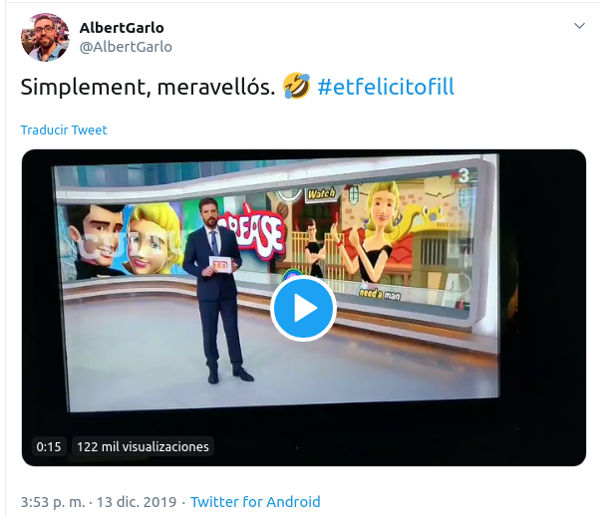Click the 3:53 p. m. timestamp

[x=53, y=502]
